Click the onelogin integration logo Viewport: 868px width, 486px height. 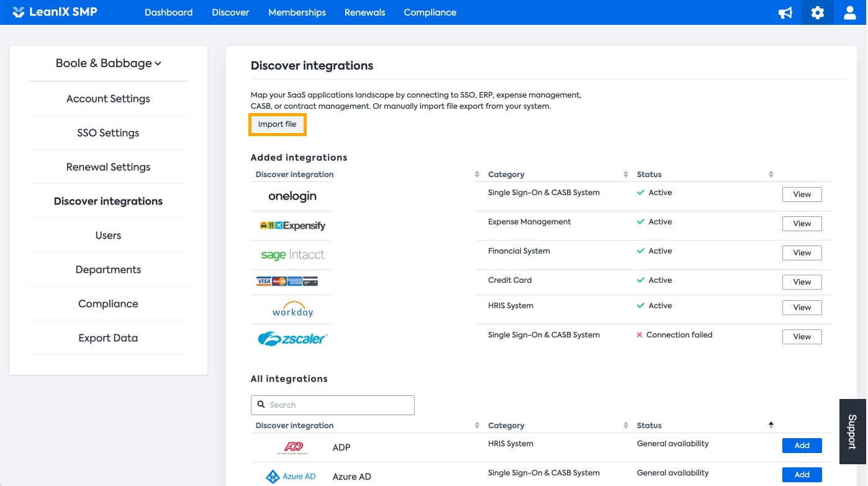click(x=292, y=196)
